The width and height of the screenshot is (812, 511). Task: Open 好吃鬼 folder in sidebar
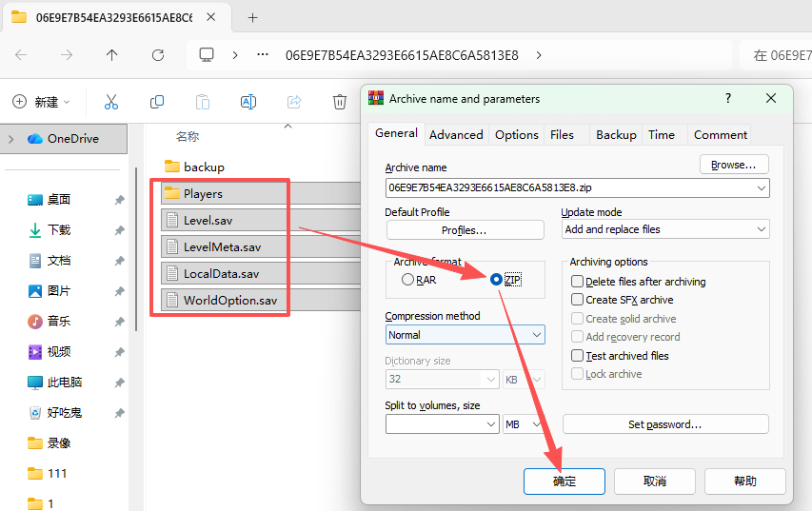click(x=64, y=413)
